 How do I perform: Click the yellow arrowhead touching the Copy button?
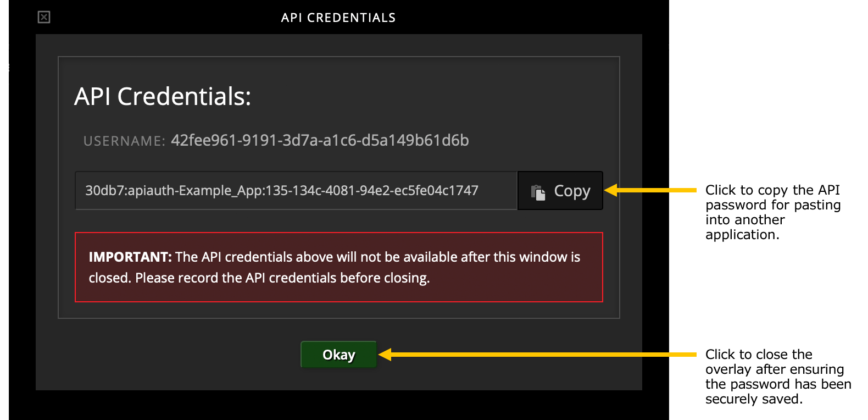(x=611, y=190)
